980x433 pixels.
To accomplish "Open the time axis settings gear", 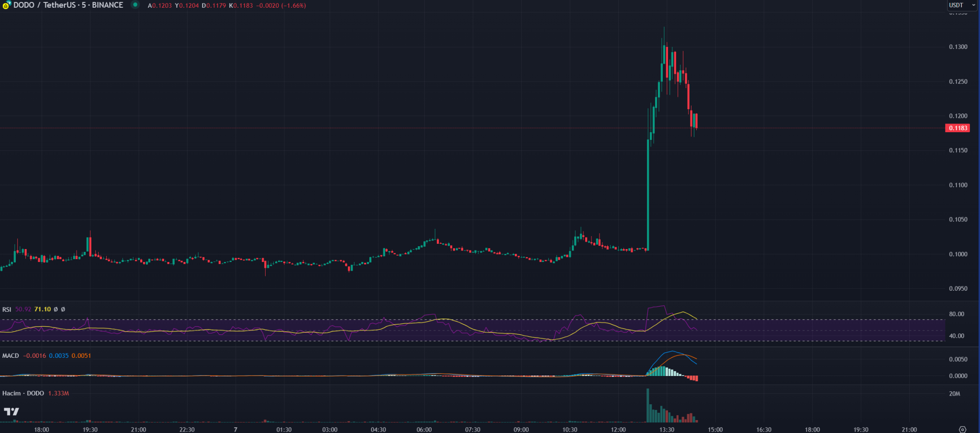I will tap(962, 429).
